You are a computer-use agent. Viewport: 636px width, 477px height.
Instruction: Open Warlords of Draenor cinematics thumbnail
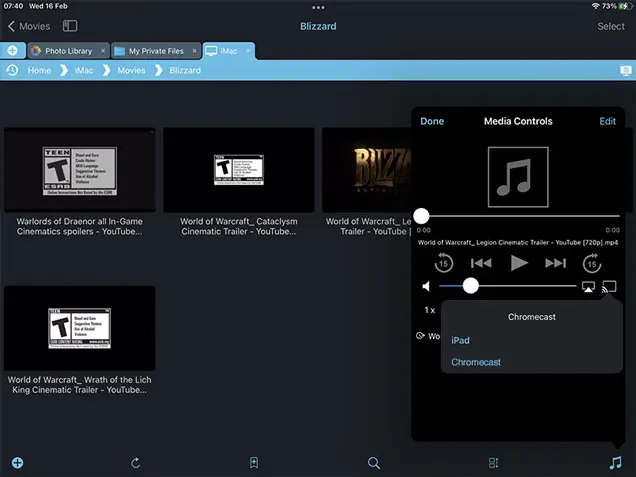click(x=80, y=170)
